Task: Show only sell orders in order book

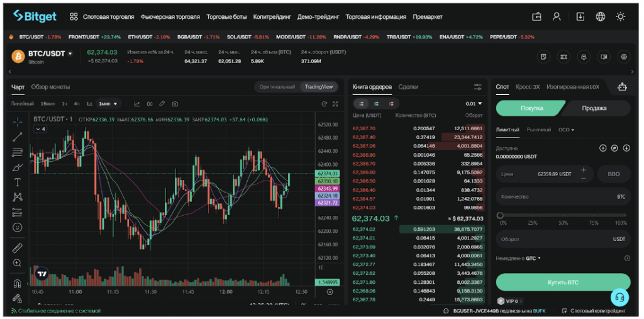Action: (391, 103)
